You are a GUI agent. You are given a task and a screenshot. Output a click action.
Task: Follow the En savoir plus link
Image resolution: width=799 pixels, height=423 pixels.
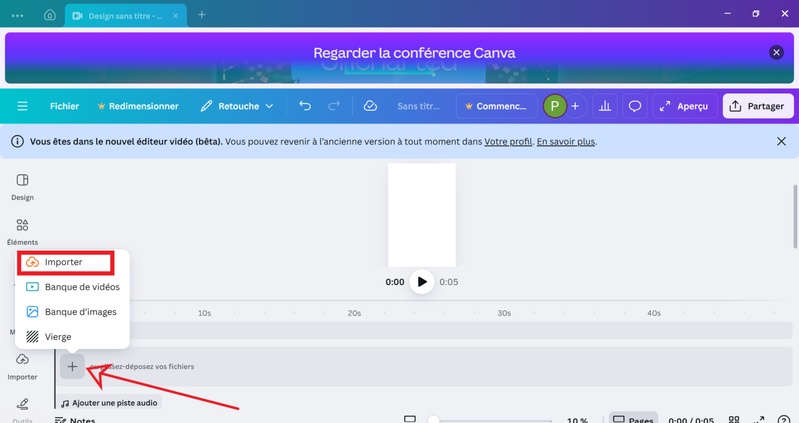tap(566, 142)
